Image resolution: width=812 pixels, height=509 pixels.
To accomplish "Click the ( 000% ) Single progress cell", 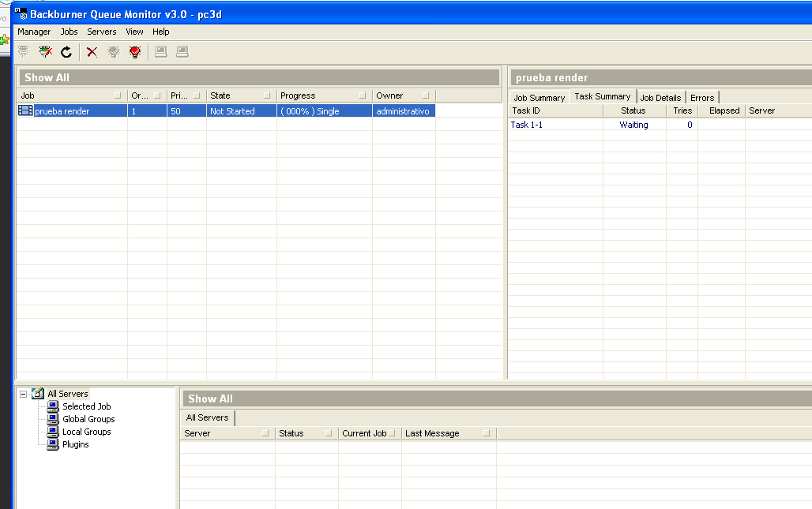I will [324, 110].
